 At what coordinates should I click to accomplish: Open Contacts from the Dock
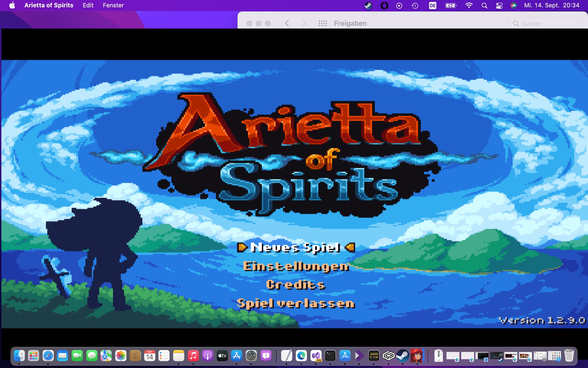tap(135, 356)
